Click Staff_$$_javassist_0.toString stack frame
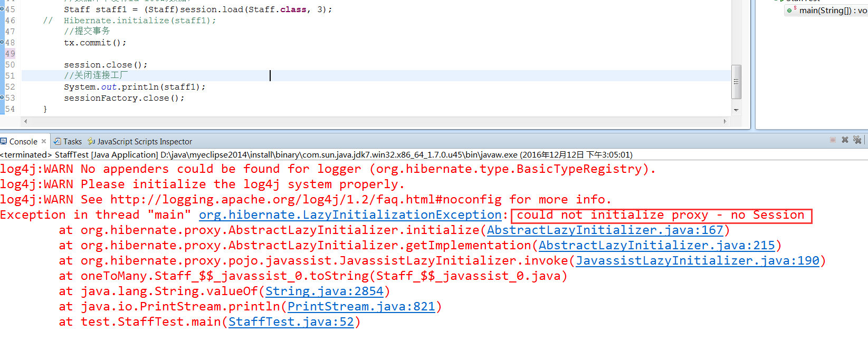868x351 pixels. pyautogui.click(x=313, y=276)
